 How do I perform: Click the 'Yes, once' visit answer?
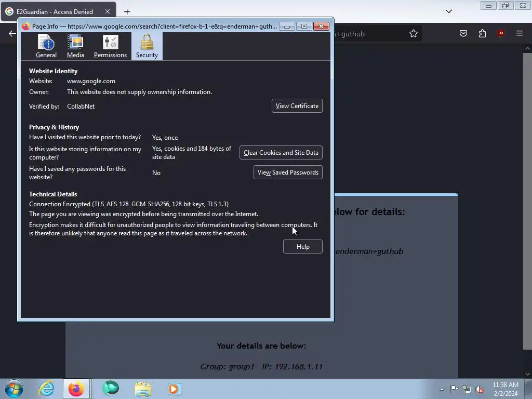pos(165,138)
